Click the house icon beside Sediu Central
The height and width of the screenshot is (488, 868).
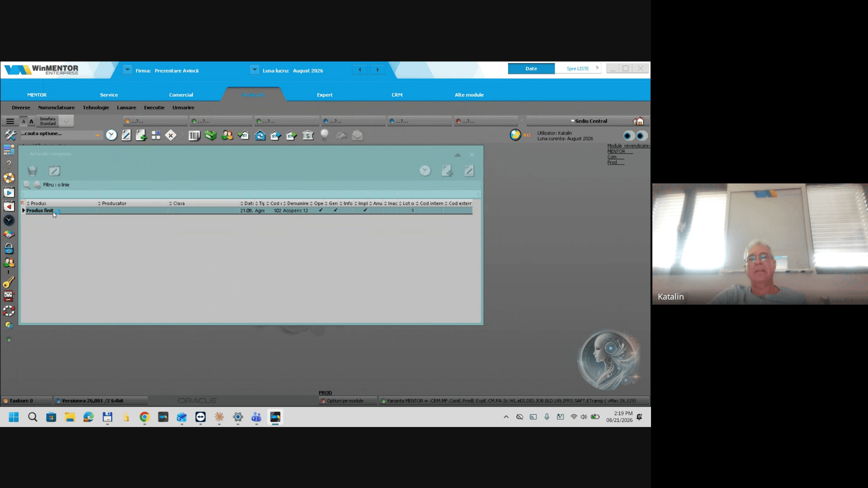638,121
